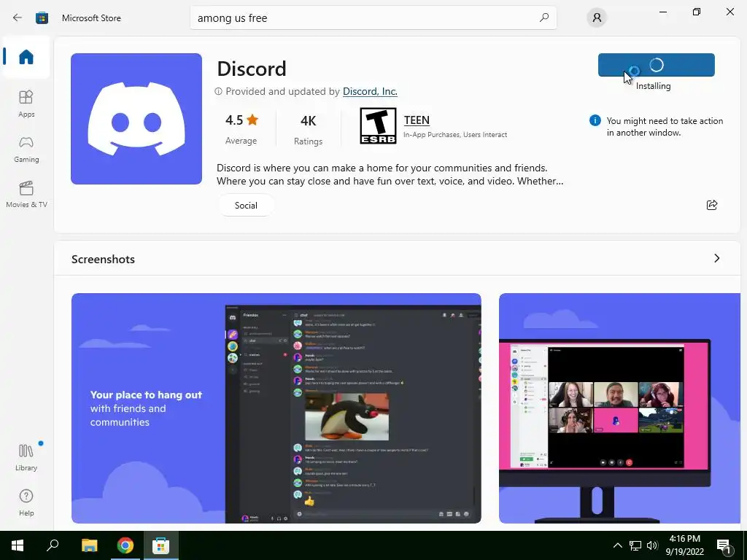
Task: Open taskbar search
Action: click(53, 545)
